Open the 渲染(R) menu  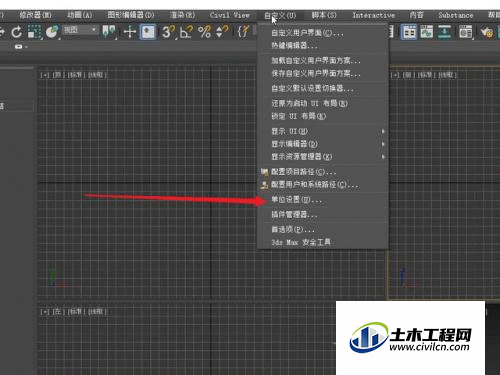[x=182, y=15]
